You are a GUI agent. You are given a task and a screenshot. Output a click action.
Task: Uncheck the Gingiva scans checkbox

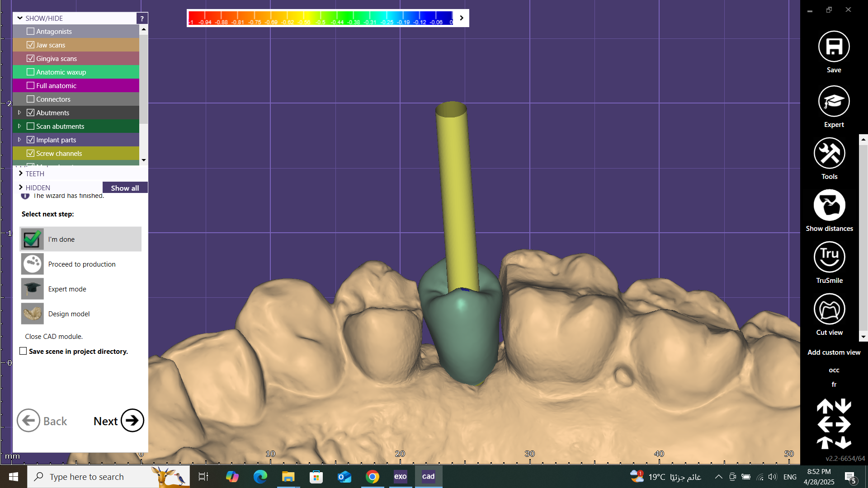point(31,58)
